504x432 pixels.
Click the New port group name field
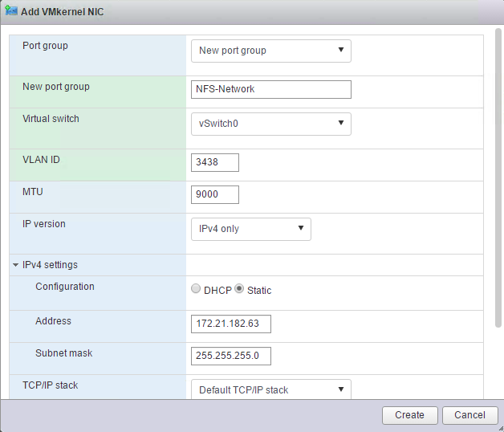coord(270,89)
